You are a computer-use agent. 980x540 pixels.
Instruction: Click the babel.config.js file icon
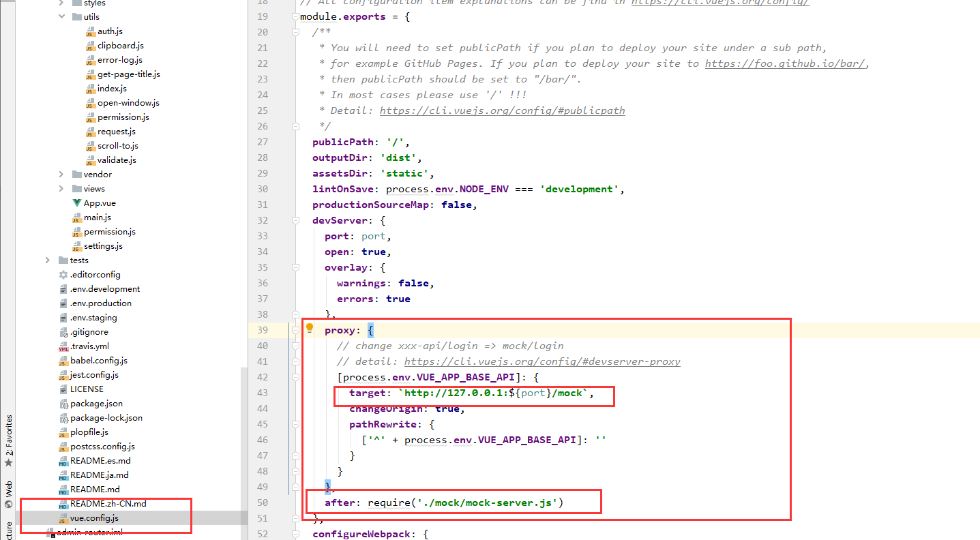pyautogui.click(x=63, y=361)
